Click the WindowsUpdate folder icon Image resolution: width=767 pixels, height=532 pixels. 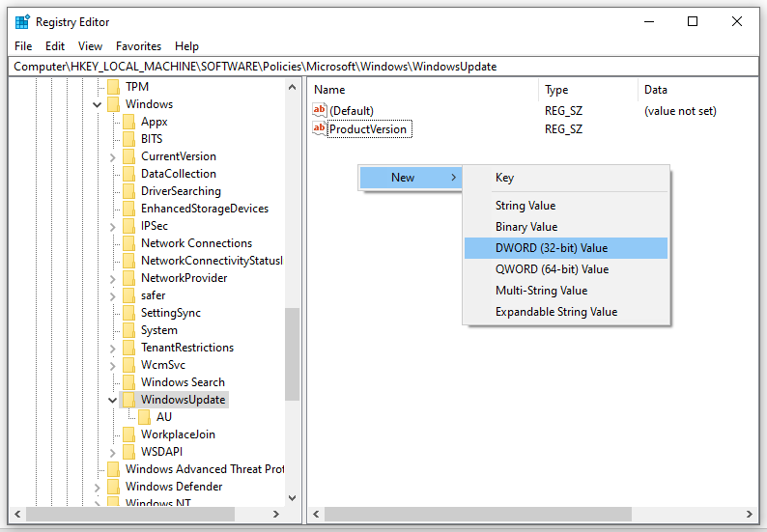click(x=129, y=400)
